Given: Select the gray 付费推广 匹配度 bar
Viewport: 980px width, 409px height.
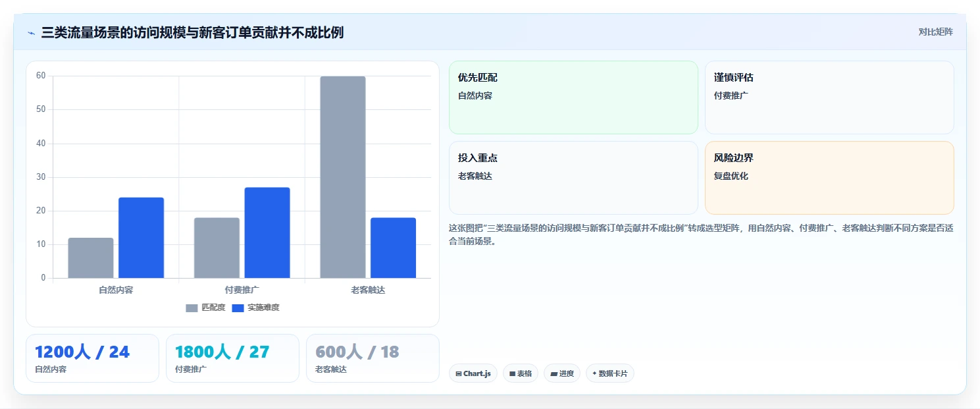Looking at the screenshot, I should (x=217, y=248).
